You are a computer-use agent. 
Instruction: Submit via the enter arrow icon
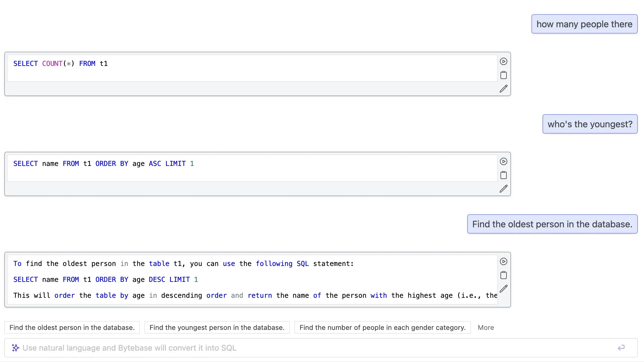click(x=621, y=348)
